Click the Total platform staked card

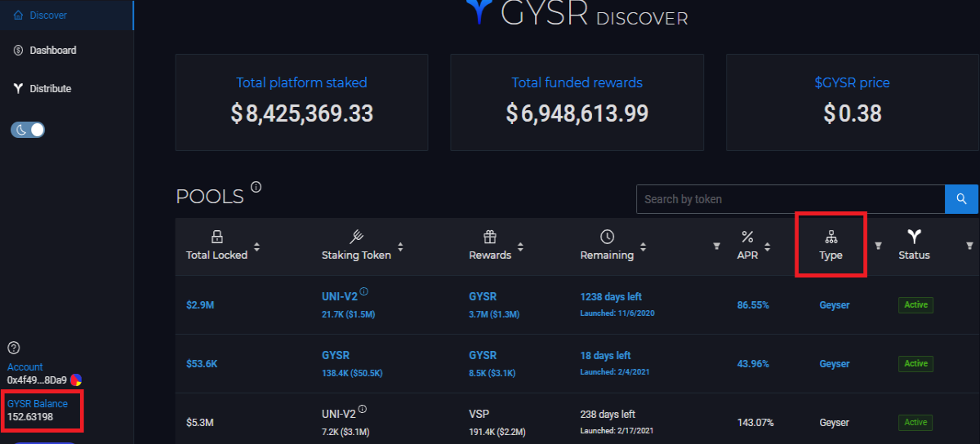tap(301, 103)
